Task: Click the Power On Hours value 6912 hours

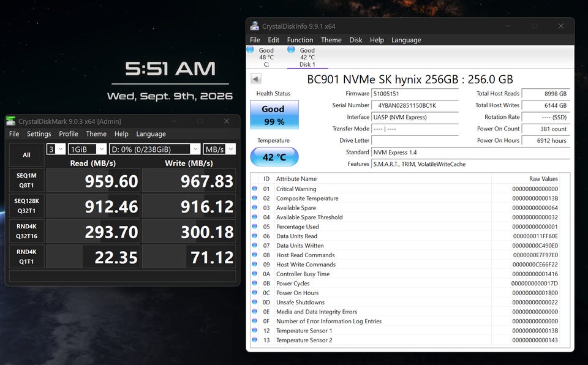Action: [546, 141]
